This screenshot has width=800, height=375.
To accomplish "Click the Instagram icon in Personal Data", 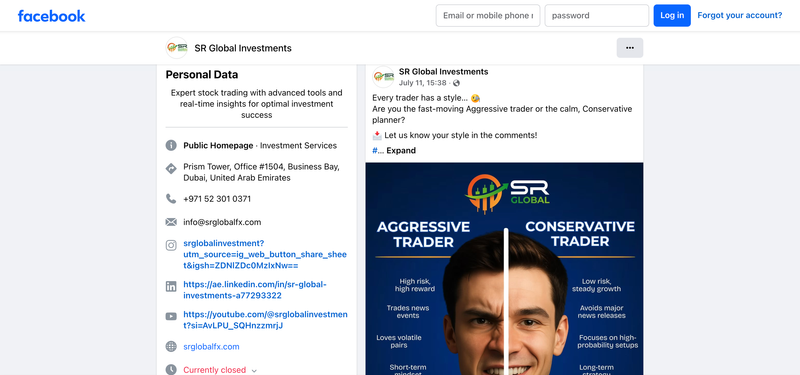I will [x=171, y=245].
